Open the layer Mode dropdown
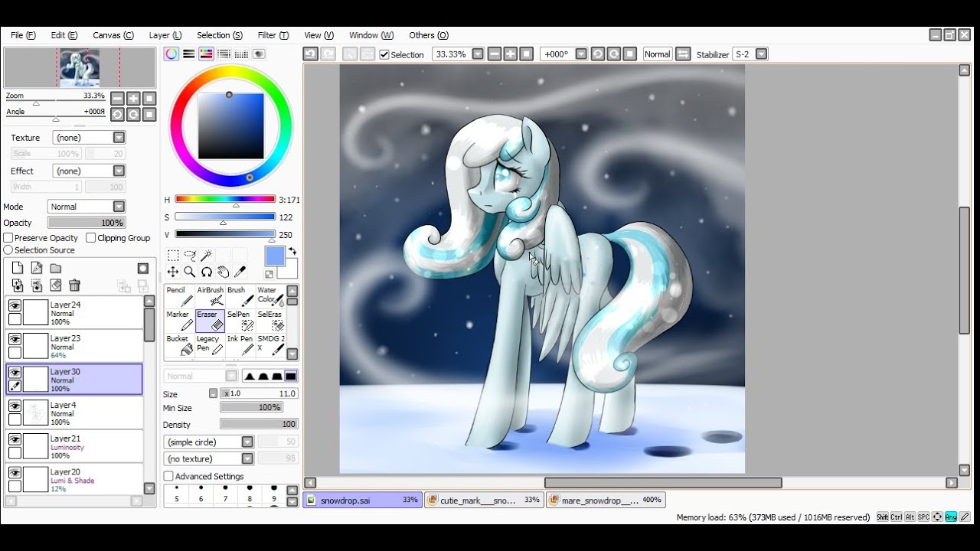 (x=87, y=207)
